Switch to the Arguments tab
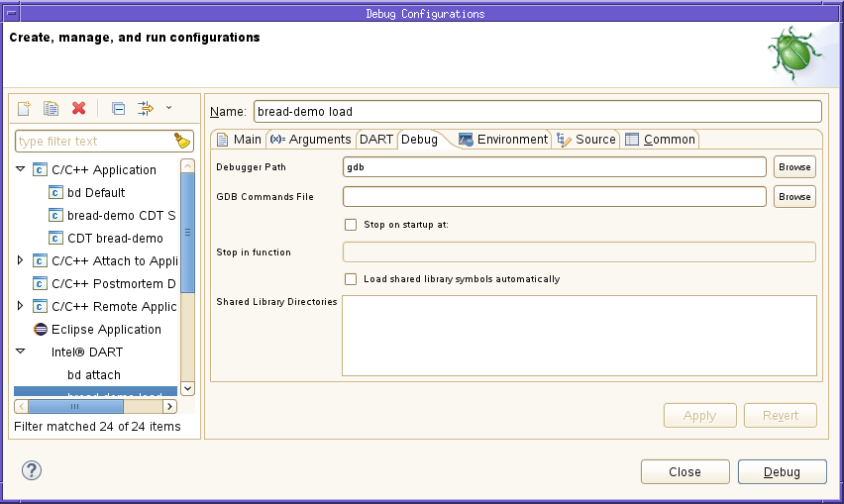The width and height of the screenshot is (844, 504). click(310, 140)
